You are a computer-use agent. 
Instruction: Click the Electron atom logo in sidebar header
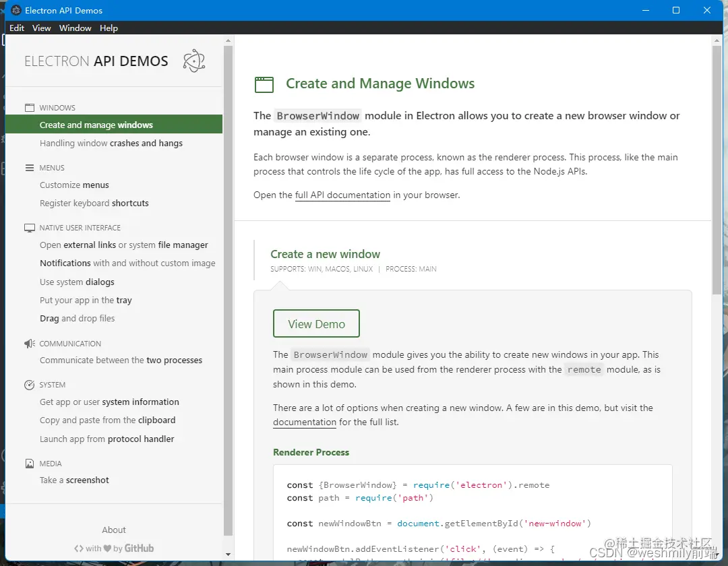194,61
